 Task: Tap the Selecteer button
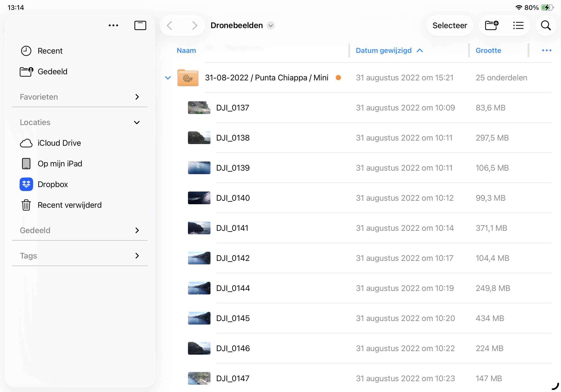[x=449, y=25]
